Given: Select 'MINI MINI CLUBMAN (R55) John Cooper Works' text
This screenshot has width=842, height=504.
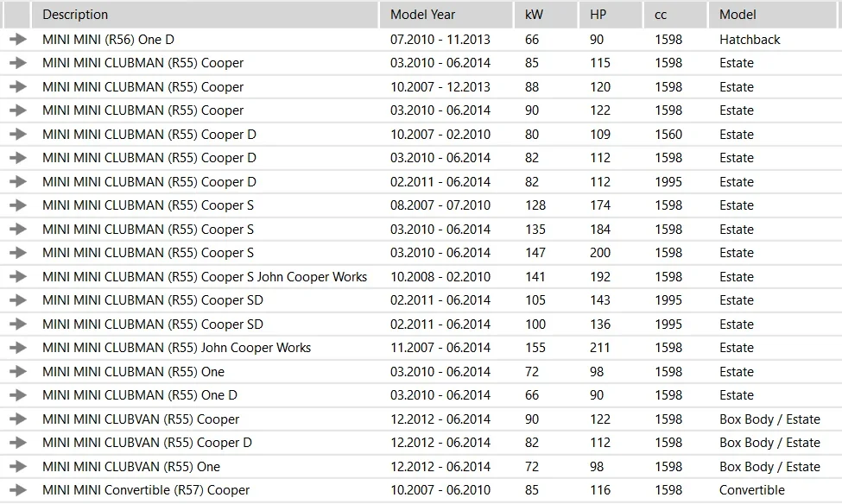Looking at the screenshot, I should click(x=177, y=348).
